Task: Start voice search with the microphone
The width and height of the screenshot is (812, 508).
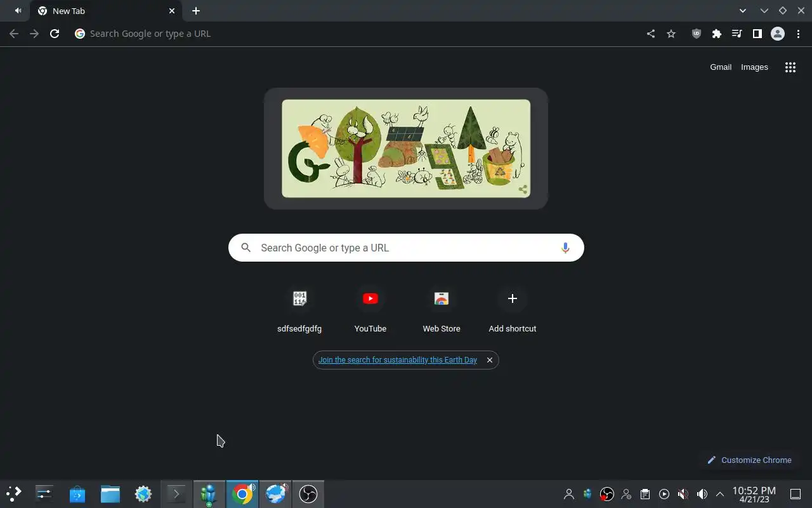Action: [565, 248]
